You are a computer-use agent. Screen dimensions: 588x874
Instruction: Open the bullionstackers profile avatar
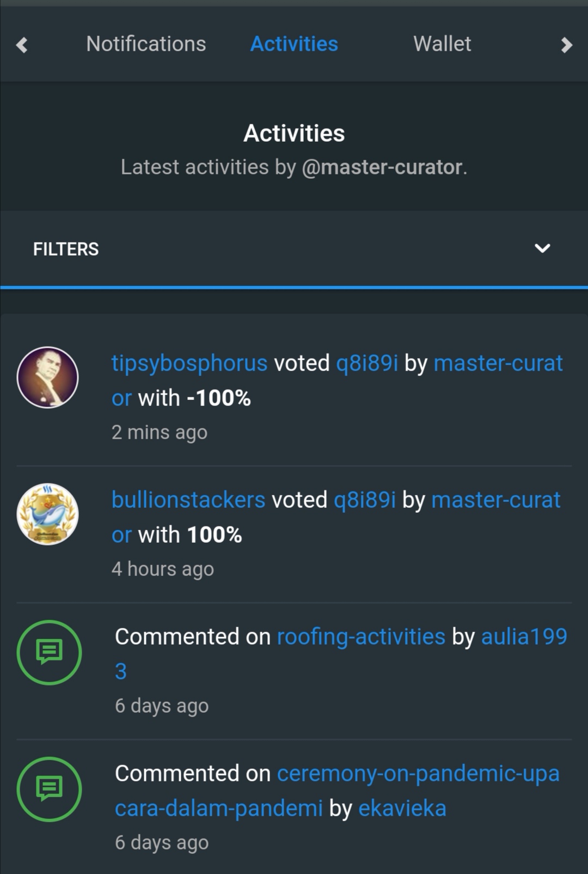click(x=48, y=514)
